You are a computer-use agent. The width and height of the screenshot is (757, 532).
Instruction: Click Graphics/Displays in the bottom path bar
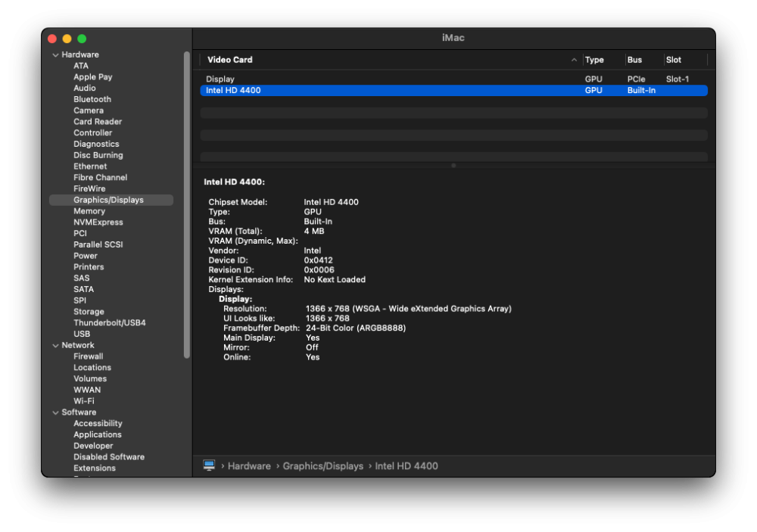click(x=323, y=466)
